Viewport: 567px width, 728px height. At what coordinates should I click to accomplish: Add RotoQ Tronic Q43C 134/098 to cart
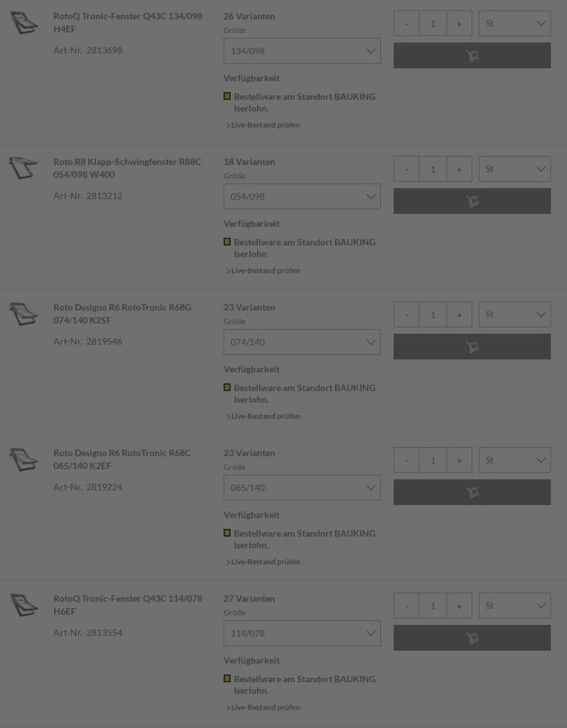tap(472, 55)
